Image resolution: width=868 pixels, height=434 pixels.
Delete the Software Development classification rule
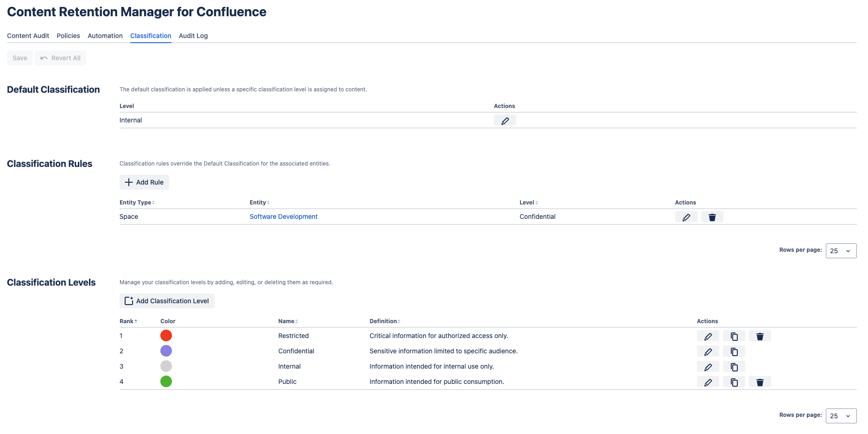tap(712, 217)
